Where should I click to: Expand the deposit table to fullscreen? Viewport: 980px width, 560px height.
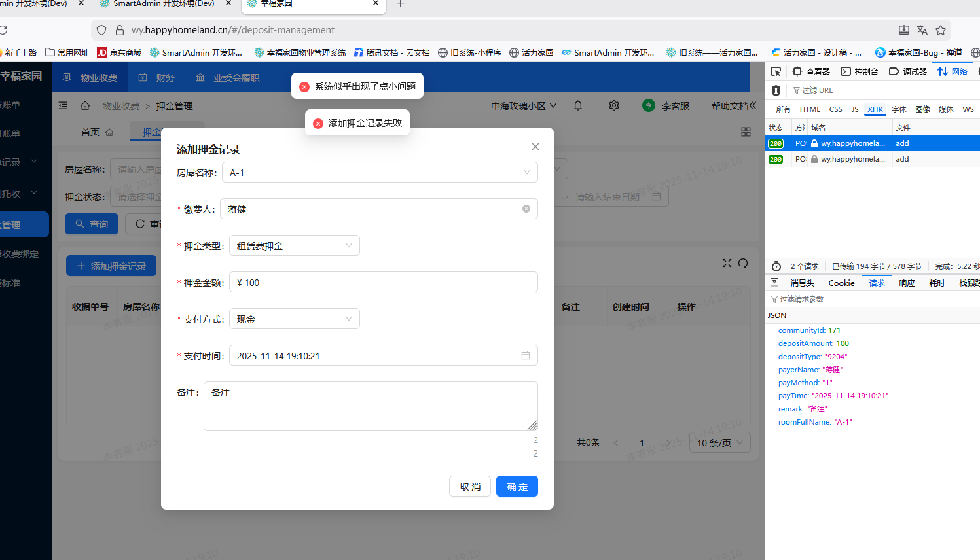727,263
